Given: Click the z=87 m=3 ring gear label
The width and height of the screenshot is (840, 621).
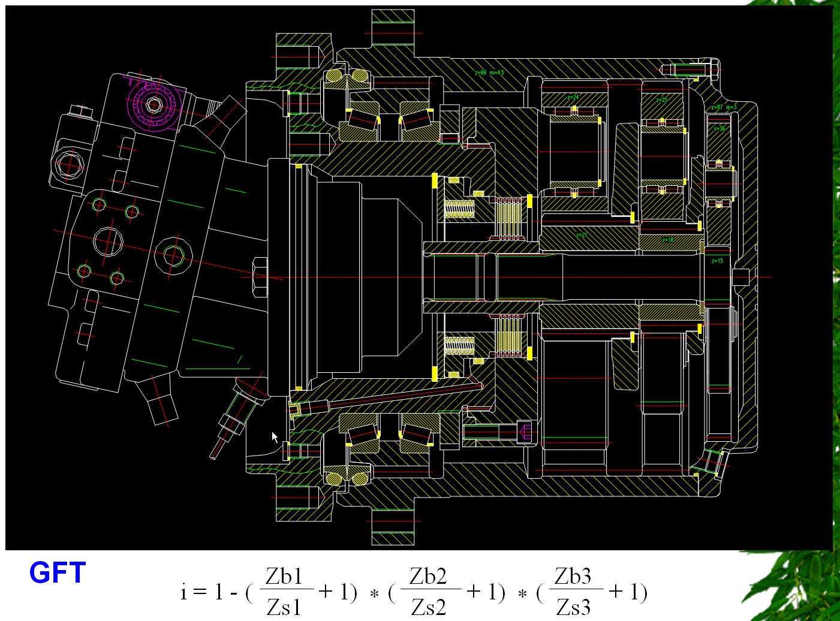Looking at the screenshot, I should [x=723, y=107].
